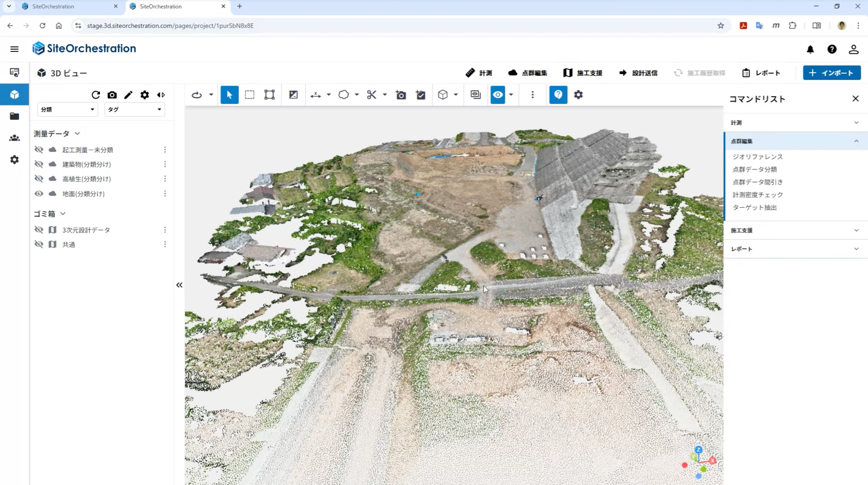Select 点群データ分類 command link

[755, 170]
